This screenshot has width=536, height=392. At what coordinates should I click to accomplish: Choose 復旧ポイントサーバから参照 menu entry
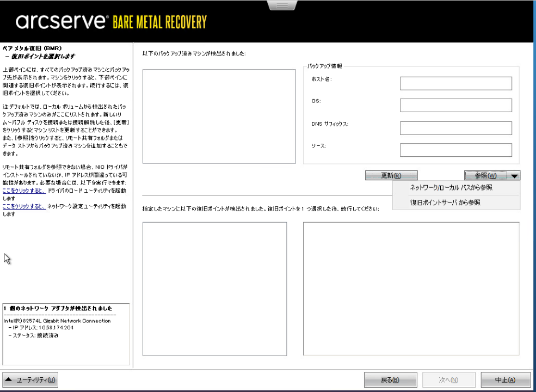point(445,203)
